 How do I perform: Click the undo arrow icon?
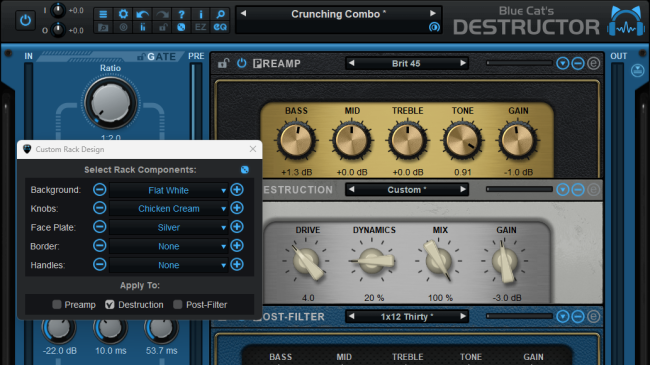[x=143, y=15]
